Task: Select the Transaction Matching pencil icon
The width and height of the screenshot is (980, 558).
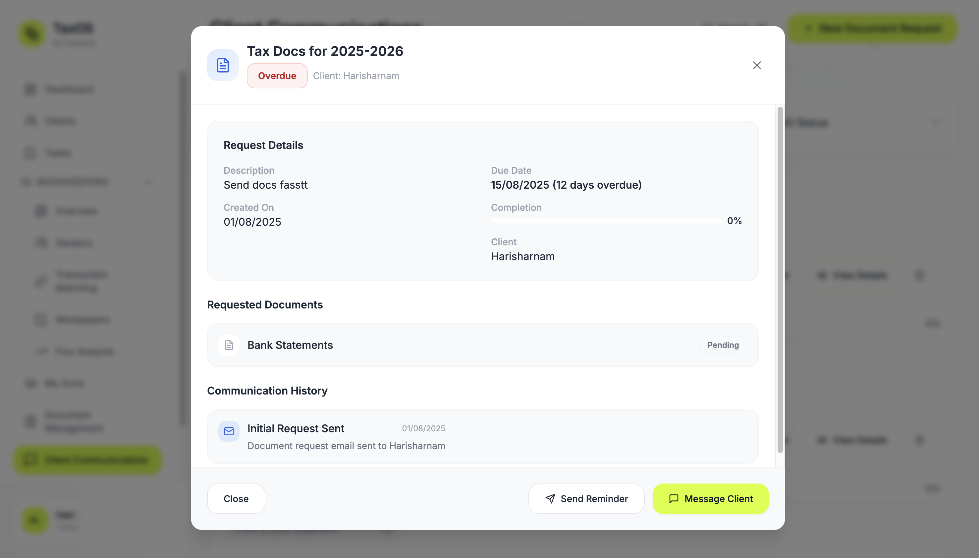Action: coord(41,281)
